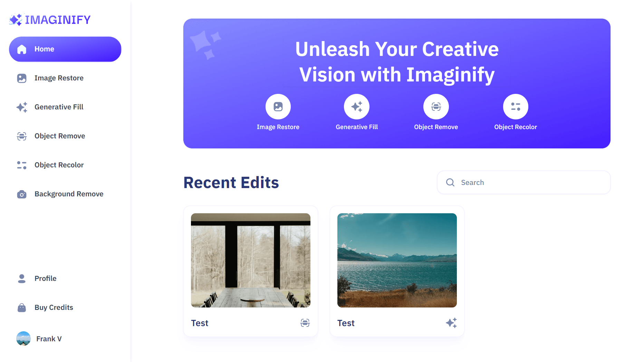Image resolution: width=644 pixels, height=362 pixels.
Task: Select the Generative Fill sparkle icon in the banner
Action: tap(357, 107)
